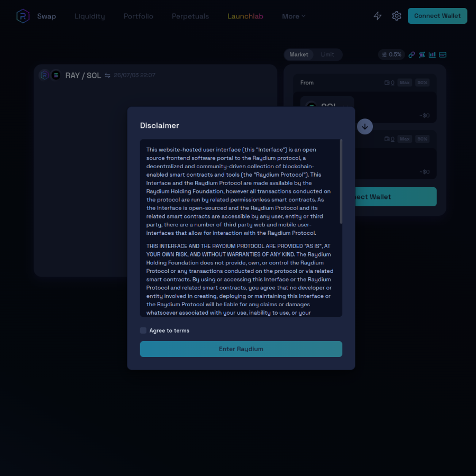Copy swap link chain icon
The width and height of the screenshot is (476, 476).
coord(411,54)
